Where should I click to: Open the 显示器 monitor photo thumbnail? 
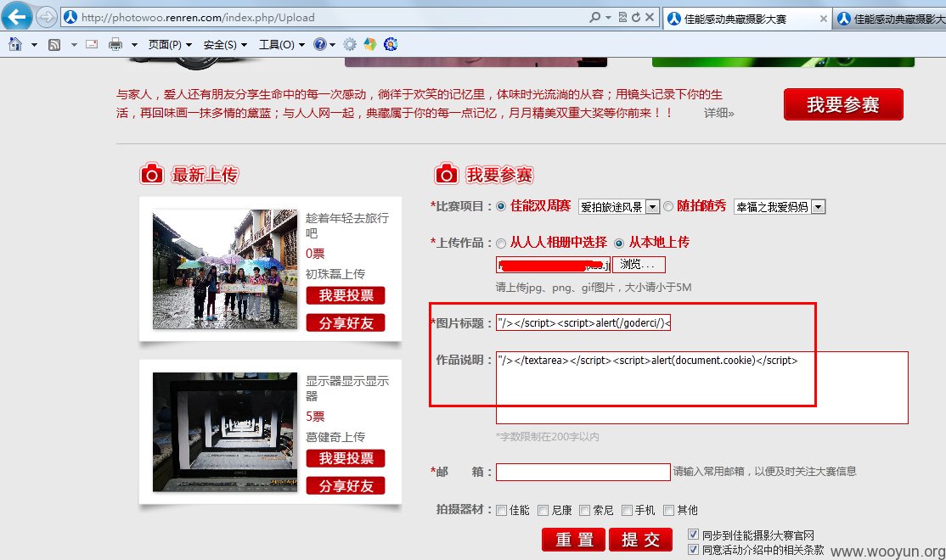pyautogui.click(x=225, y=432)
